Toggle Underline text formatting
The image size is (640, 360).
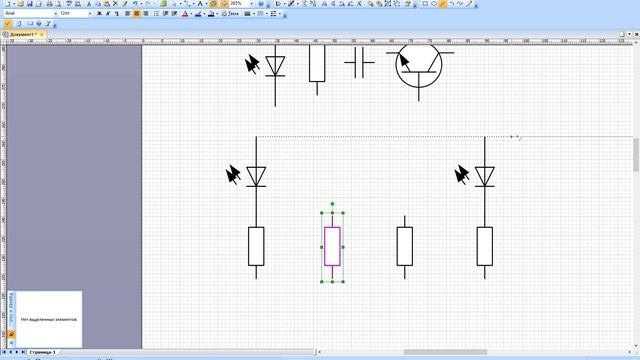coord(117,13)
